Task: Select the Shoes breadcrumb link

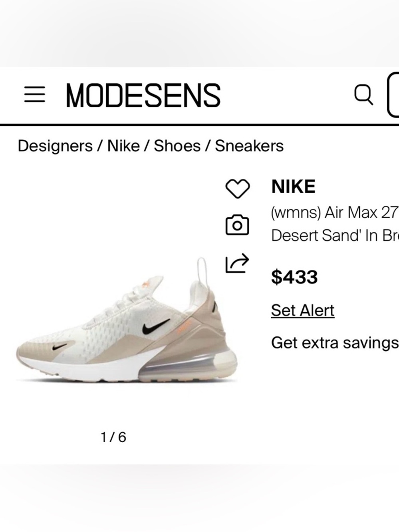Action: click(177, 146)
